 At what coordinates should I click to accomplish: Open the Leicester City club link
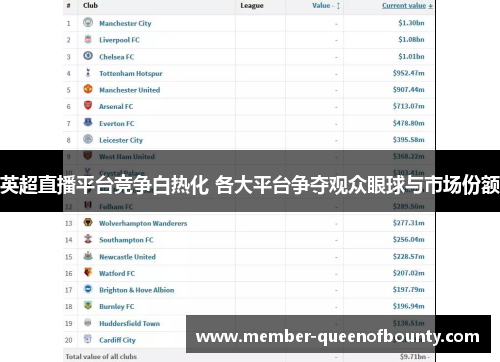(121, 140)
